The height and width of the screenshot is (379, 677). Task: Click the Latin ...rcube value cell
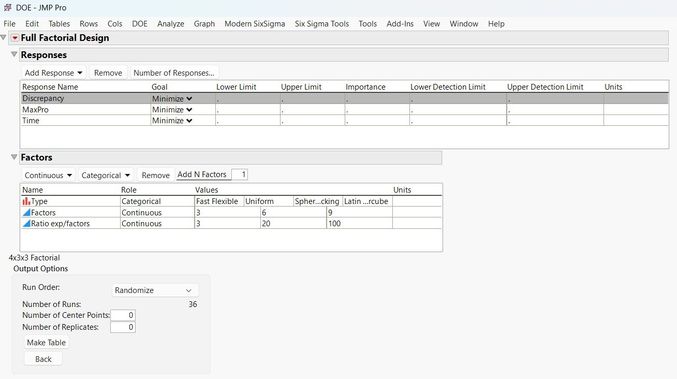point(367,201)
